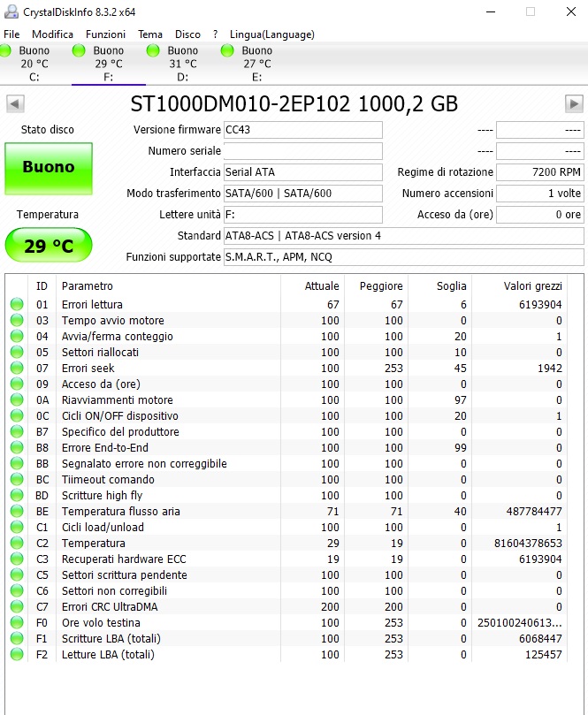The height and width of the screenshot is (715, 588).
Task: Open the ? help menu
Action: tap(215, 34)
